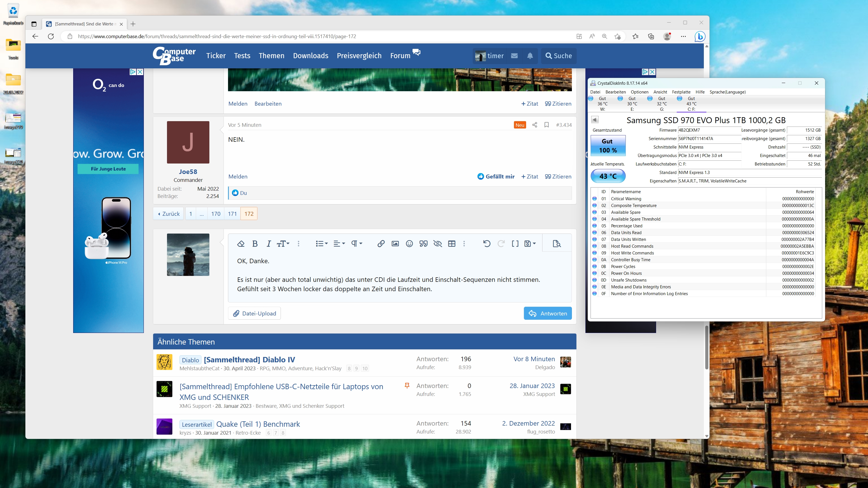Open the Optionen menu in CrystalDiskInfo
The width and height of the screenshot is (868, 488).
639,92
